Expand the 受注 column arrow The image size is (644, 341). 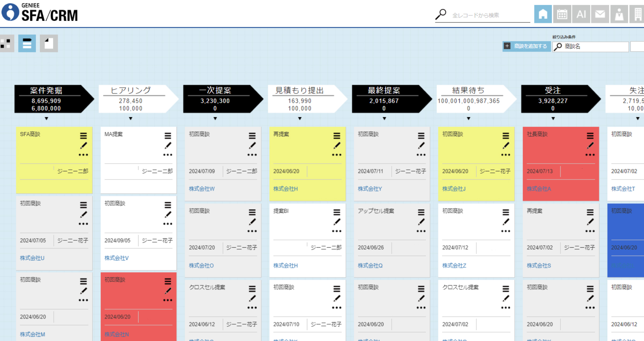pyautogui.click(x=553, y=119)
